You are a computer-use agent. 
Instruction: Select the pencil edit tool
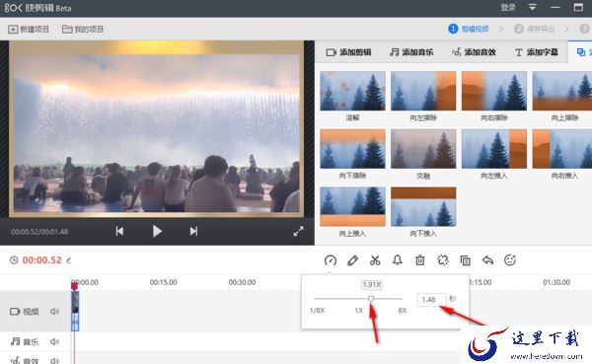click(x=352, y=260)
